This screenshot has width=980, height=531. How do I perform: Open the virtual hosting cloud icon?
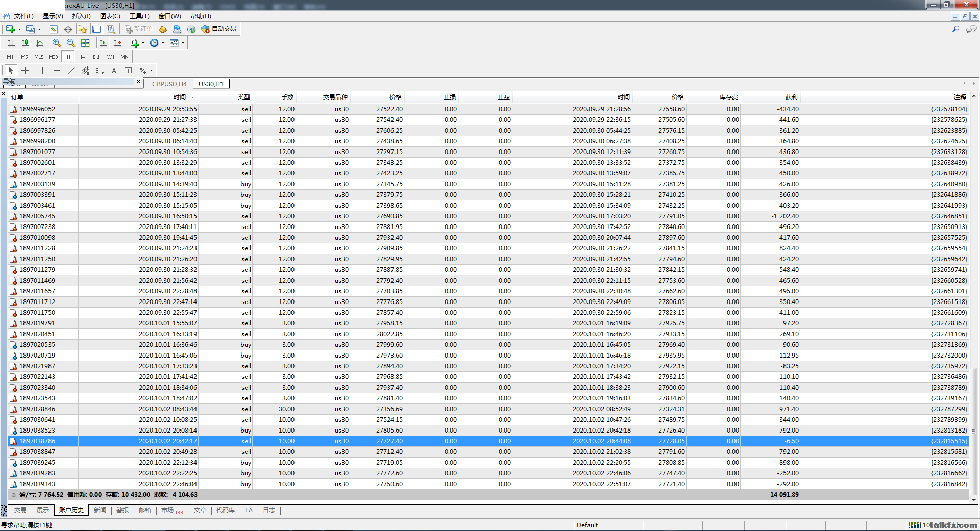177,29
